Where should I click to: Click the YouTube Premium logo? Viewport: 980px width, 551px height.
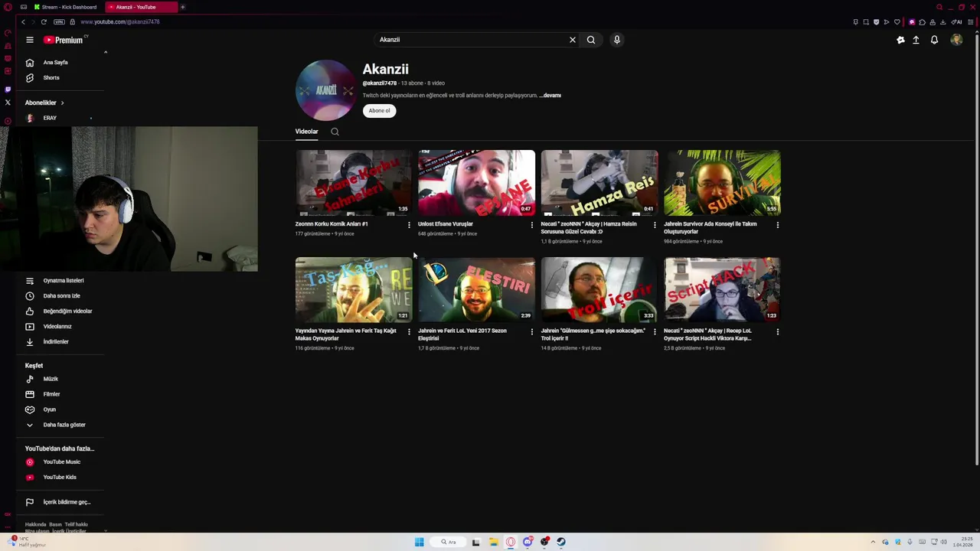(63, 40)
